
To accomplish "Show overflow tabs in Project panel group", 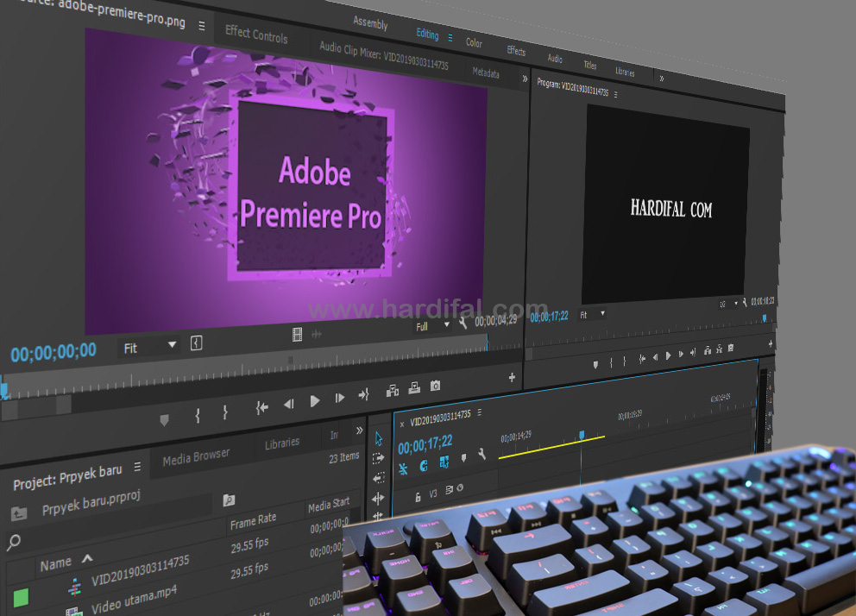I will 359,431.
